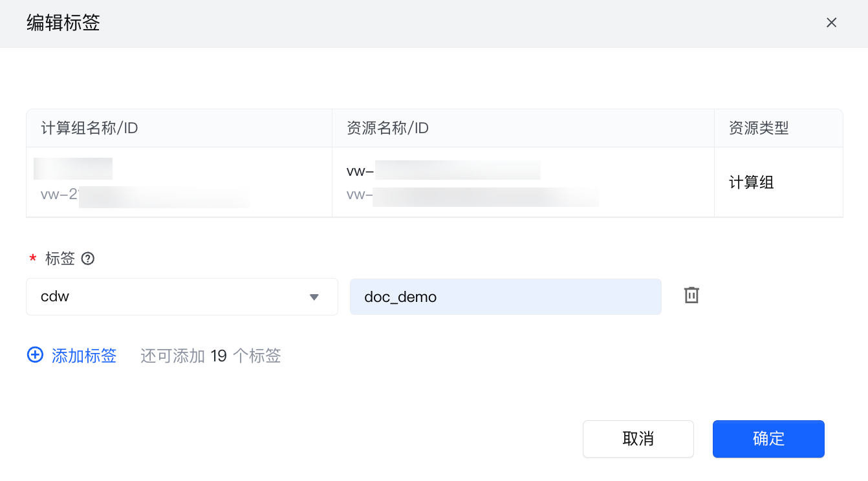Click the resource name starting with vw-
The height and width of the screenshot is (481, 868).
(x=444, y=171)
